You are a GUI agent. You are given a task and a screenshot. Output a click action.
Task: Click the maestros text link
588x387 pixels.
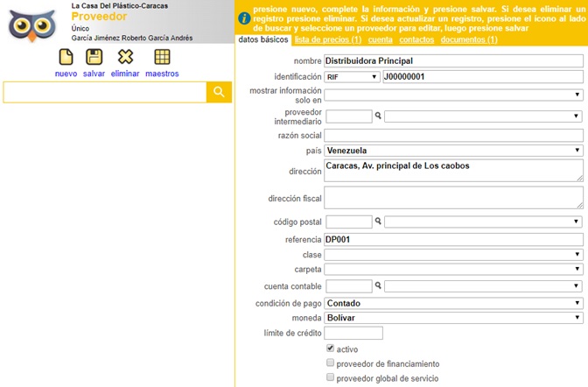(x=163, y=74)
